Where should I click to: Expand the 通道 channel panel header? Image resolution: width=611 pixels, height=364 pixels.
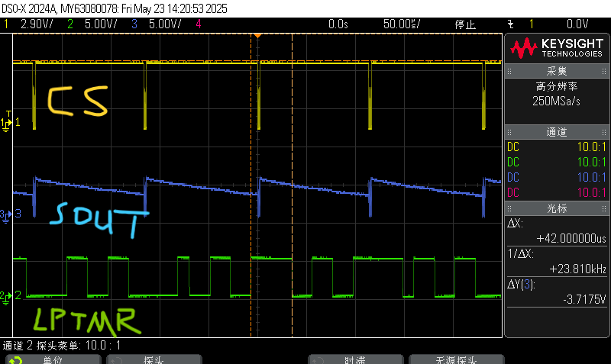click(x=556, y=133)
